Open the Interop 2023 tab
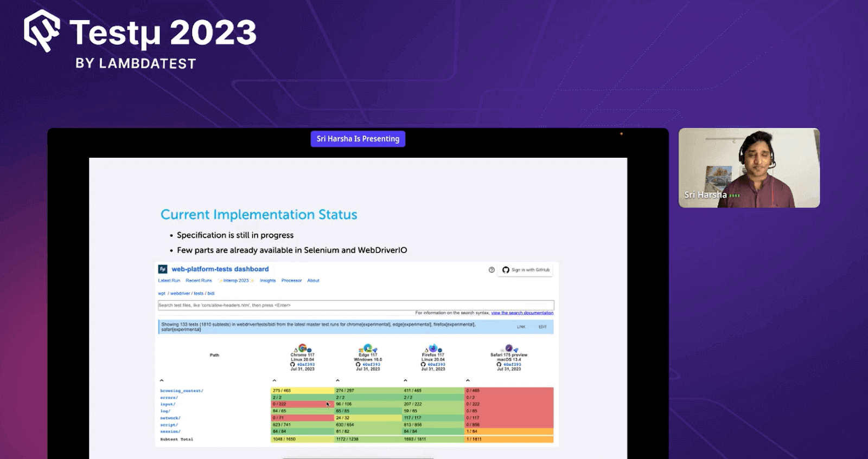 236,281
